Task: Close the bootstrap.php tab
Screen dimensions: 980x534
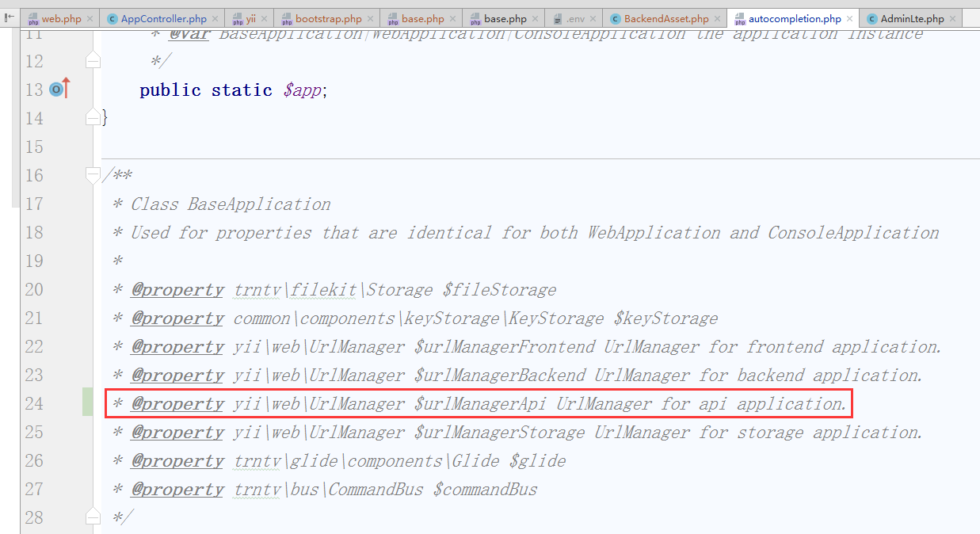Action: (x=369, y=19)
